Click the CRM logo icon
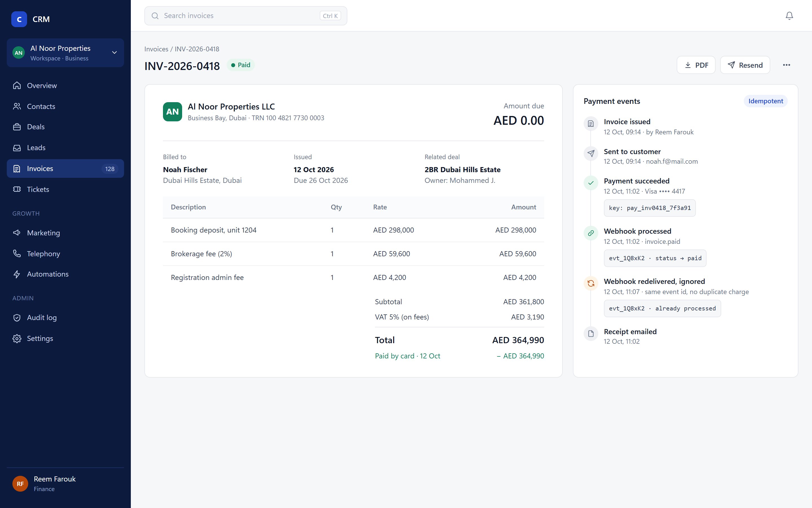 (x=19, y=19)
